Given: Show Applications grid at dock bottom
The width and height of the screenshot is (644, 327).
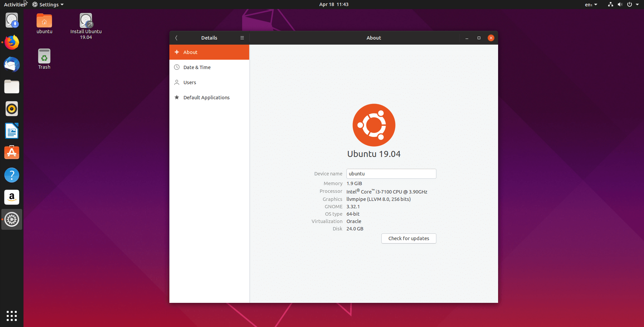Looking at the screenshot, I should 12,316.
